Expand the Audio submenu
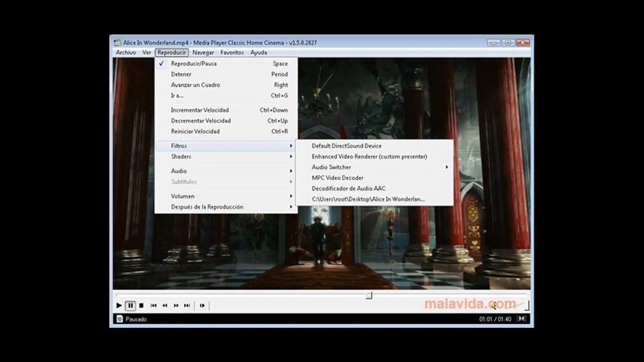644x362 pixels. pyautogui.click(x=226, y=171)
